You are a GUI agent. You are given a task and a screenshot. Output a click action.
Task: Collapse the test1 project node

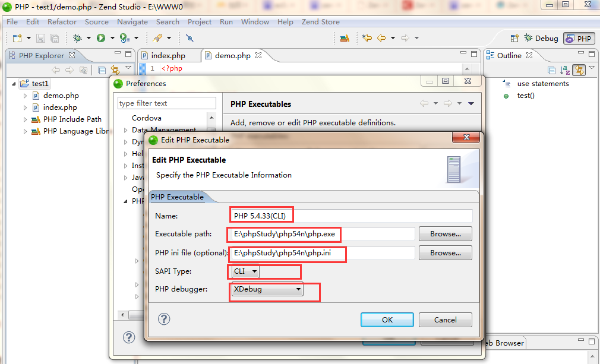pos(14,83)
